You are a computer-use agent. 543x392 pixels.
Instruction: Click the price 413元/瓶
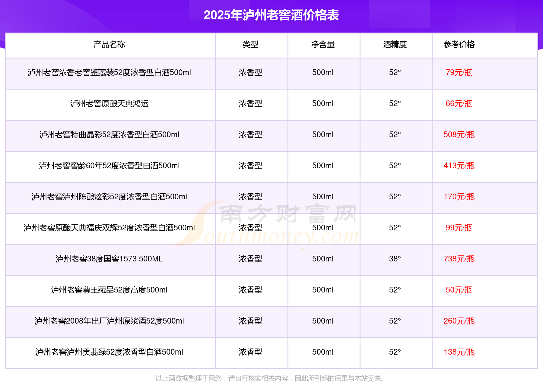(459, 166)
